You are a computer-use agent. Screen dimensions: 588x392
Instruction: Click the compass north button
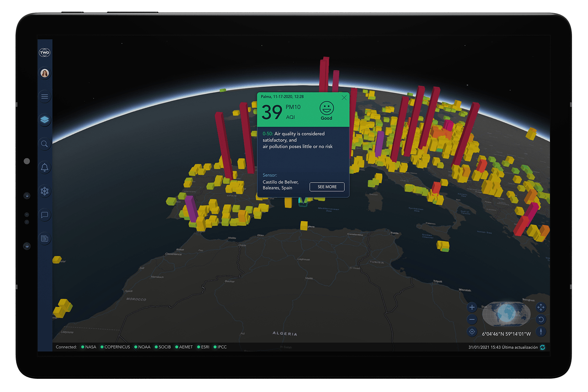[x=541, y=332]
